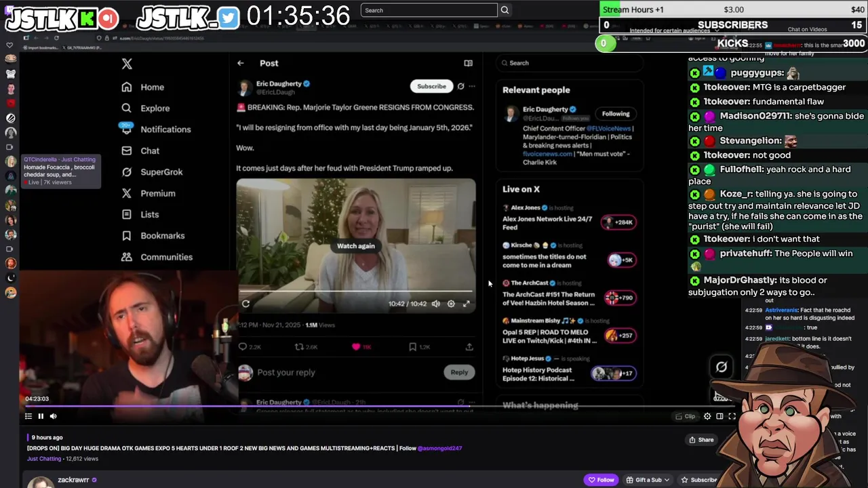Open Bookmarks in the X sidebar
The width and height of the screenshot is (868, 488).
click(x=153, y=235)
